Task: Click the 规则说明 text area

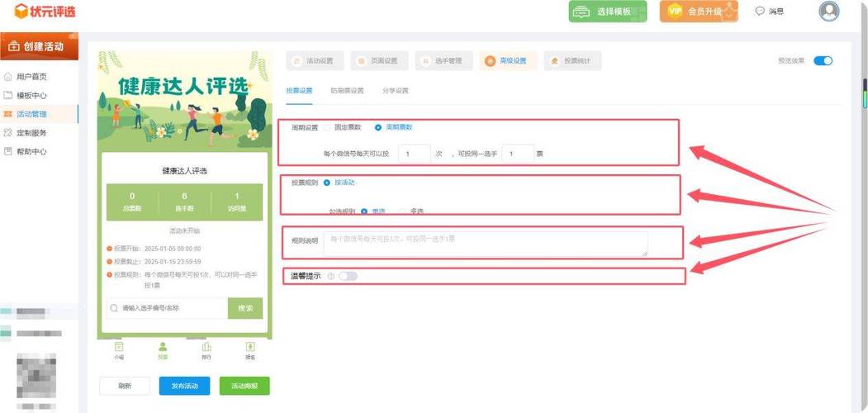Action: [486, 244]
